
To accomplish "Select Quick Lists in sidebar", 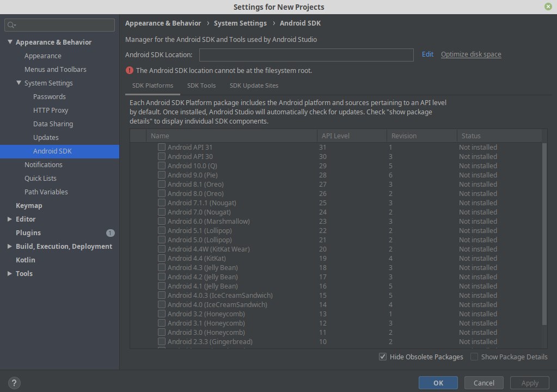I will click(x=40, y=178).
